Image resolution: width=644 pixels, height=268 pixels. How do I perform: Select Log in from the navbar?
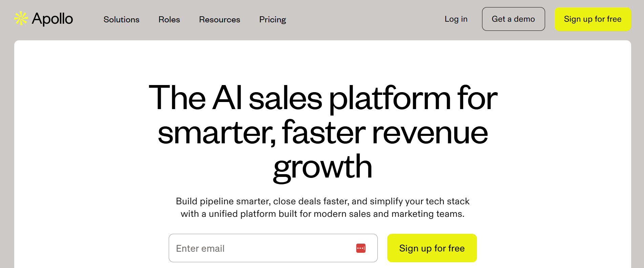point(456,19)
